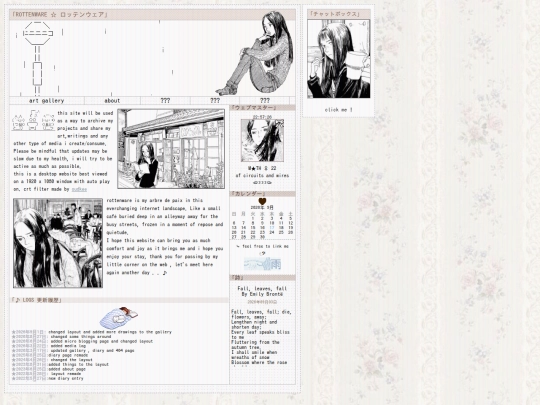Click the blue site link banner button
The image size is (540, 405).
pyautogui.click(x=262, y=264)
